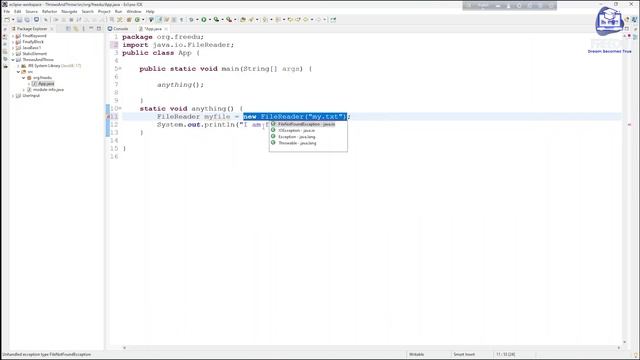
Task: Collapse the anything method fold on line 10
Action: coord(120,109)
